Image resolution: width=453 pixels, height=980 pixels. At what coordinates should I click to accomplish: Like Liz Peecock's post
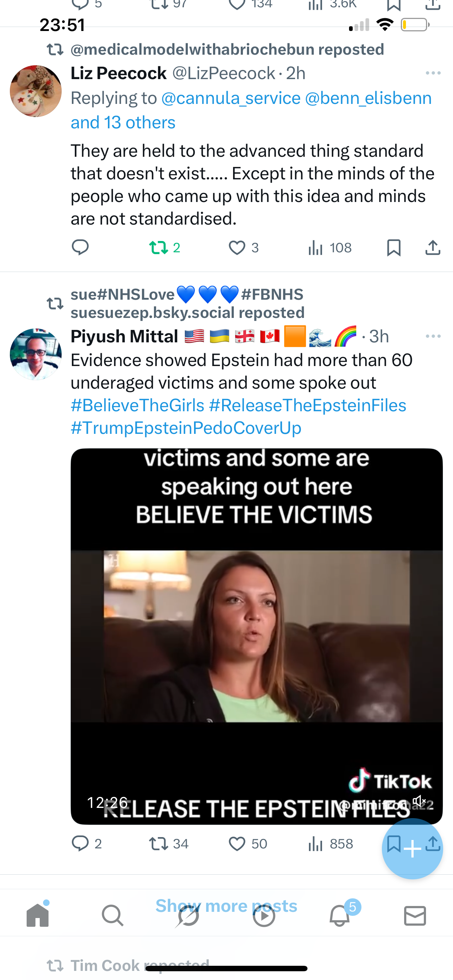tap(244, 248)
